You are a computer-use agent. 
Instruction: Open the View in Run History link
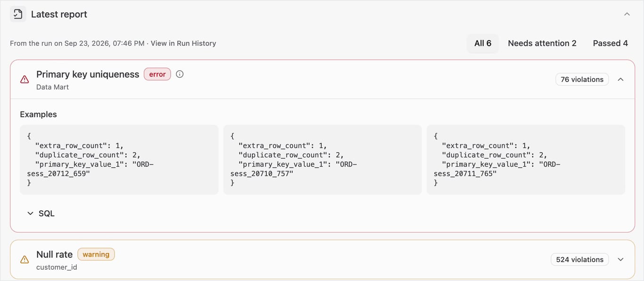click(x=183, y=43)
